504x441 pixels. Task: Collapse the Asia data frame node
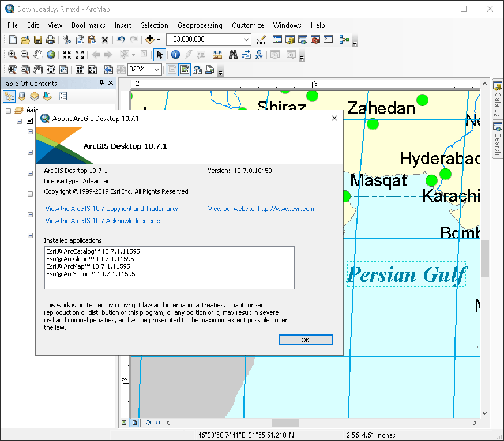tap(8, 111)
